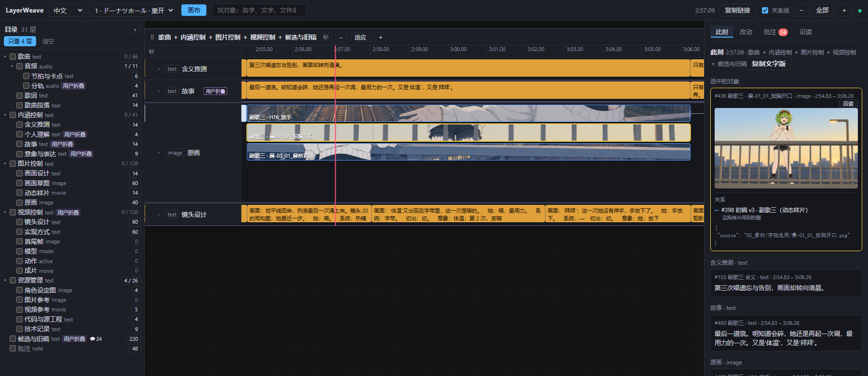
Task: Click the green status dot in top bar
Action: (860, 11)
